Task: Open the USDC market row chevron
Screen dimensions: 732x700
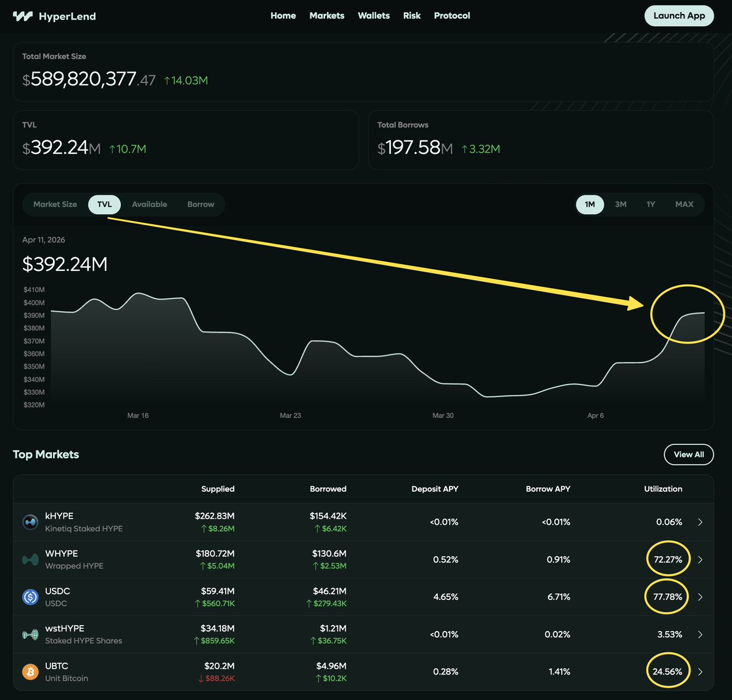Action: click(700, 597)
